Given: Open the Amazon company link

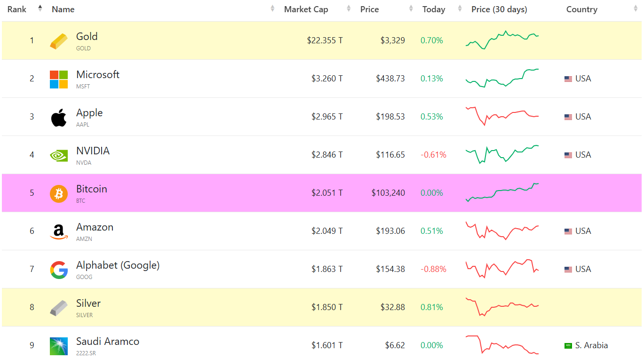Looking at the screenshot, I should click(95, 227).
